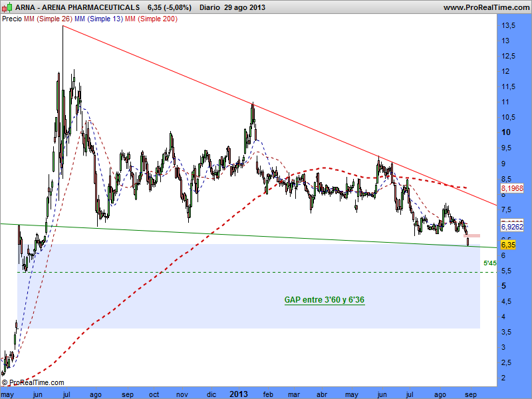Click the candlestick chart icon beside ARNA
Image resolution: width=532 pixels, height=399 pixels.
pos(7,7)
